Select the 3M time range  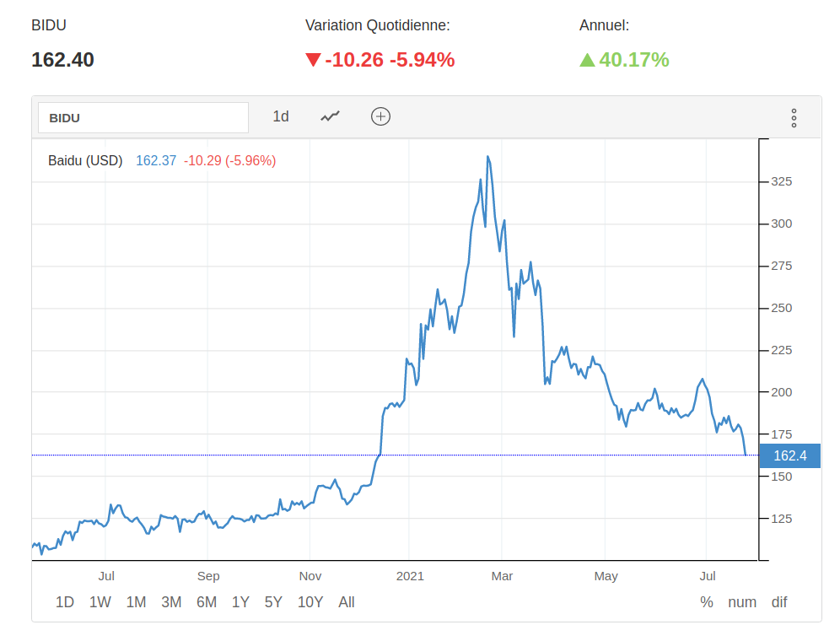(171, 602)
